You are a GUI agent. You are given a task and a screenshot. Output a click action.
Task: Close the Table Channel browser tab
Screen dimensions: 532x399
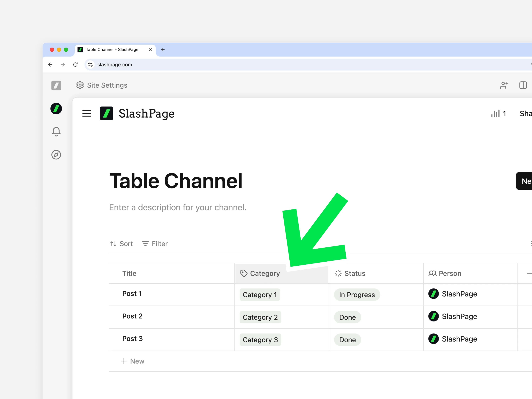(x=150, y=49)
